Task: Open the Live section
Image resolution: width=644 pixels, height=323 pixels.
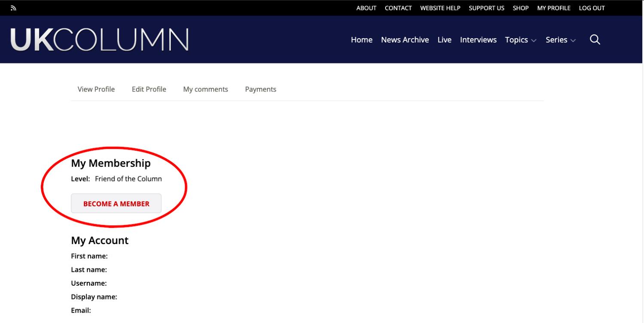Action: [444, 40]
